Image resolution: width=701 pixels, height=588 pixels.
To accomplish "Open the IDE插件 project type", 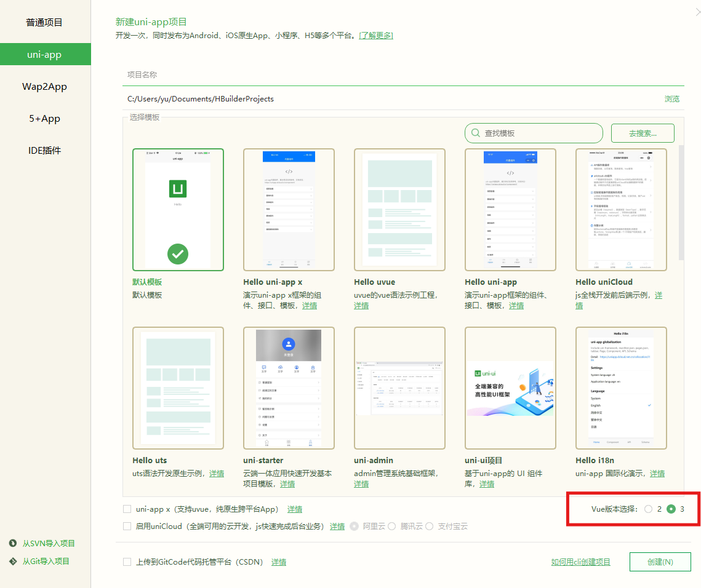I will (44, 151).
